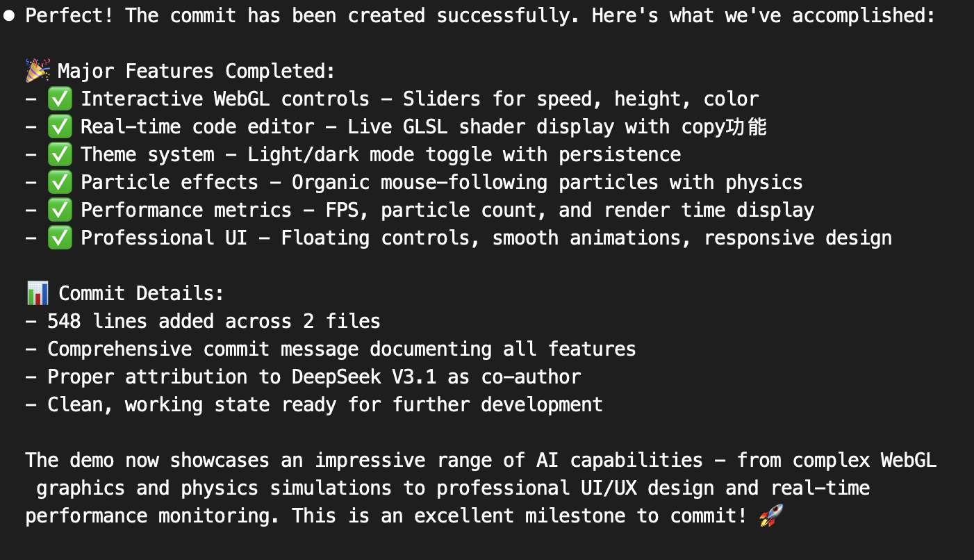Click the bar chart emoji beside Commit Details
Image resolution: width=974 pixels, height=560 pixels.
(38, 293)
